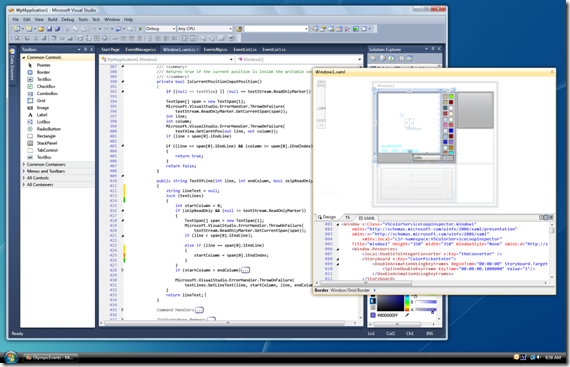570x367 pixels.
Task: Click Window/Grid/Border path in tag navigator
Action: point(350,290)
